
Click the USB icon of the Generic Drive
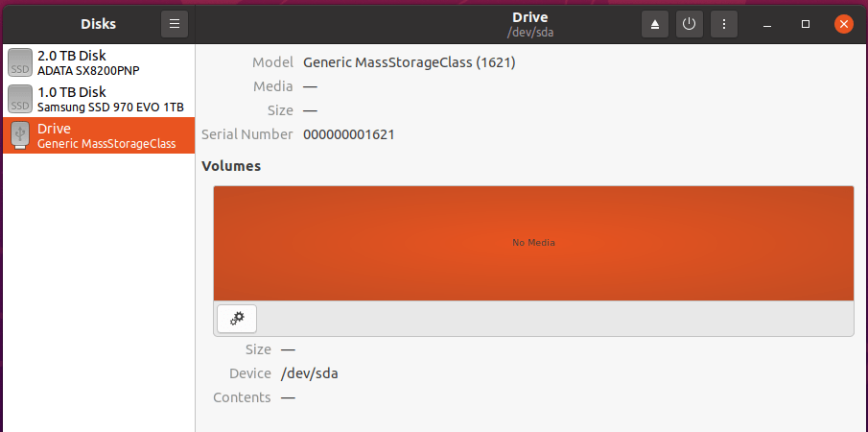coord(20,135)
